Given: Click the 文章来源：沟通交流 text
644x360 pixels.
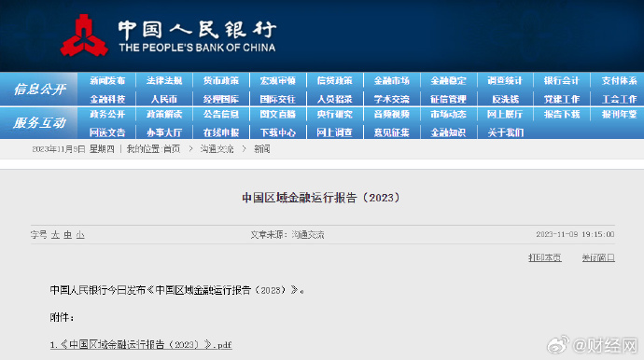Looking at the screenshot, I should pyautogui.click(x=287, y=235).
